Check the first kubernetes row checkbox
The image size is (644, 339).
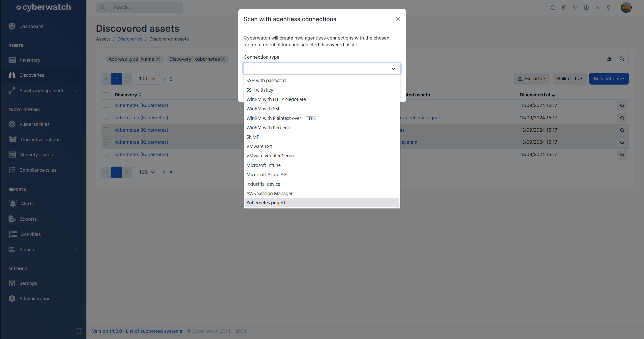pyautogui.click(x=105, y=105)
